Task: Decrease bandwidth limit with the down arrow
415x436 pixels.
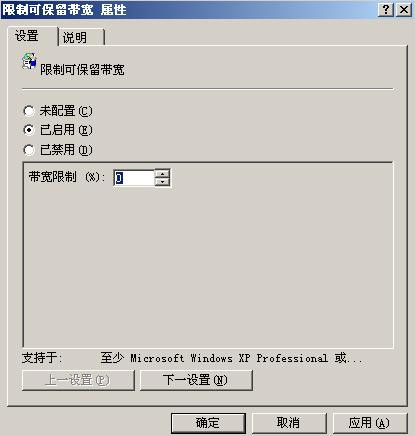Action: click(162, 182)
